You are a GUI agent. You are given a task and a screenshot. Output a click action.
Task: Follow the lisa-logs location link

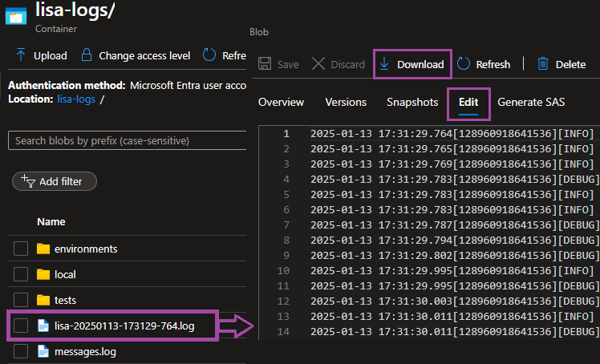(76, 99)
